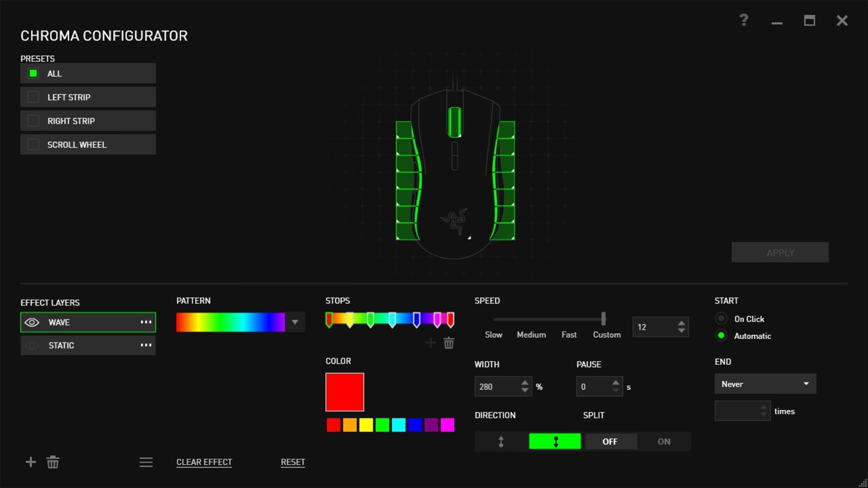Open the pattern dropdown arrow
Viewport: 868px width, 488px height.
coord(295,322)
